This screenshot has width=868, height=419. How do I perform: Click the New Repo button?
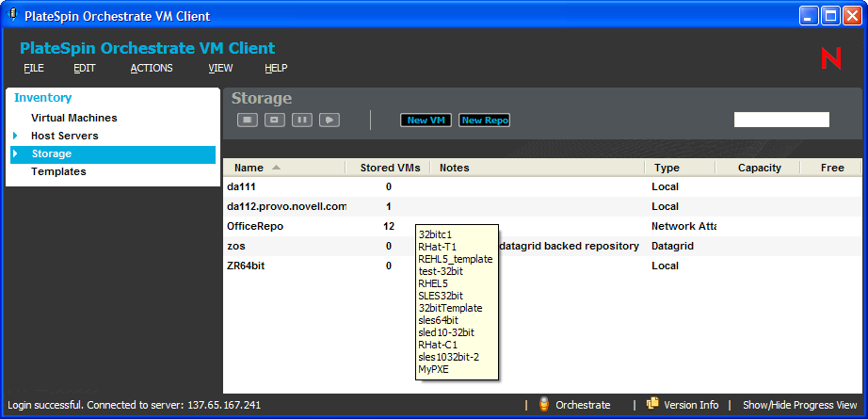485,121
